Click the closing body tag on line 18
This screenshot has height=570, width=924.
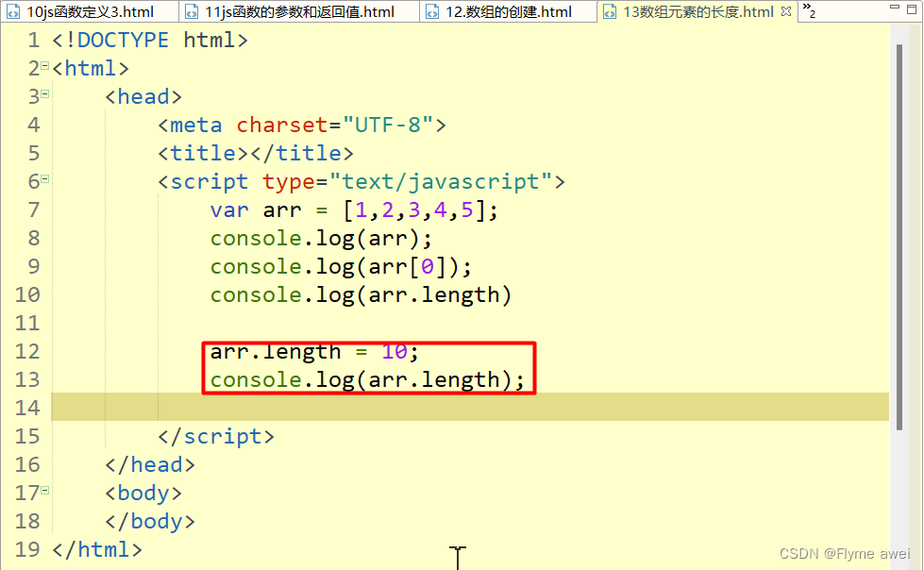[150, 521]
